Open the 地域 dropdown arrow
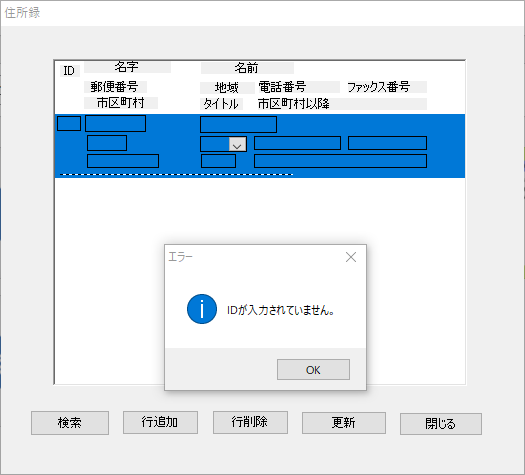525x475 pixels. [237, 144]
